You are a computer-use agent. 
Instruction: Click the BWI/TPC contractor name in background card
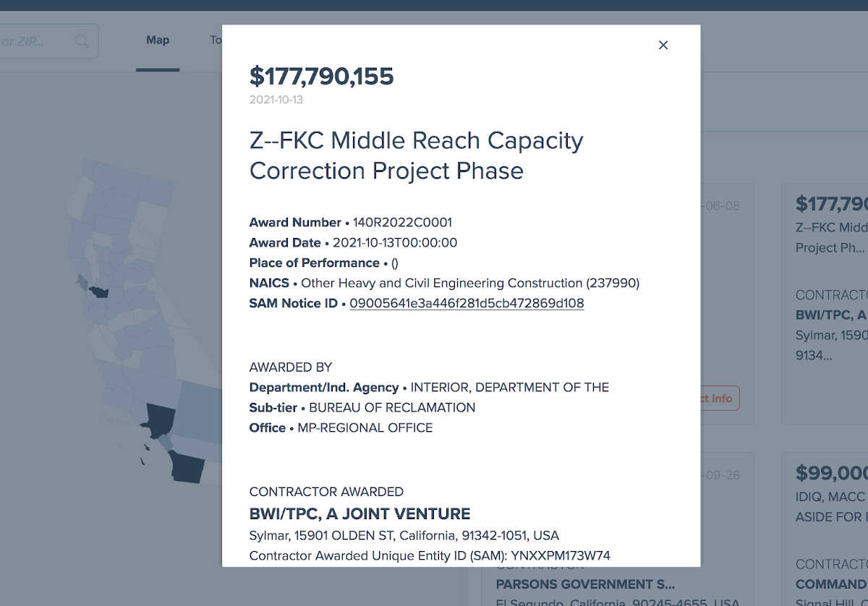click(830, 315)
